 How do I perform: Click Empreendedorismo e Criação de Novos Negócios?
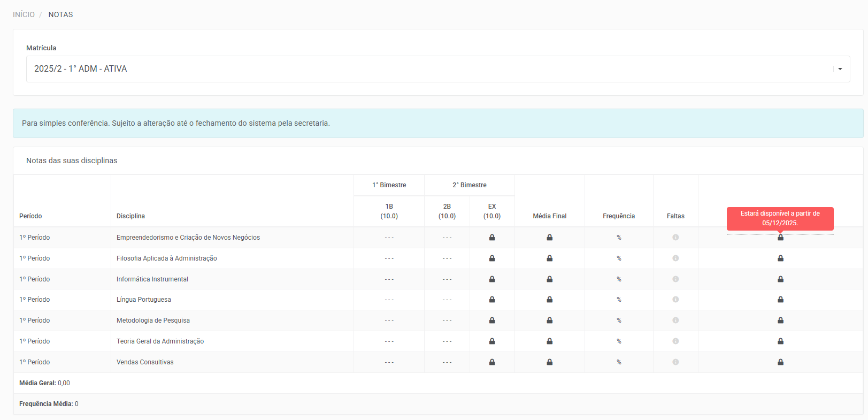pos(188,238)
